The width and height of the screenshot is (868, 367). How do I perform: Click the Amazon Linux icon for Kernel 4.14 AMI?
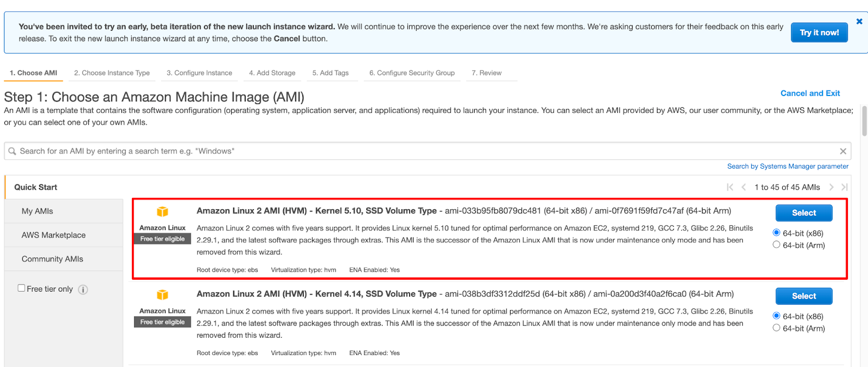[x=162, y=295]
